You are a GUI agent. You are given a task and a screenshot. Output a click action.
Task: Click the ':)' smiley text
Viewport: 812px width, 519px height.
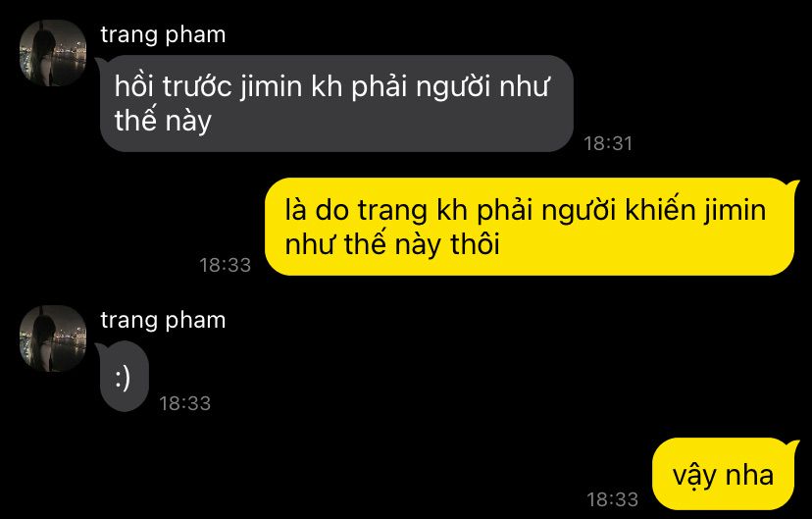(123, 378)
